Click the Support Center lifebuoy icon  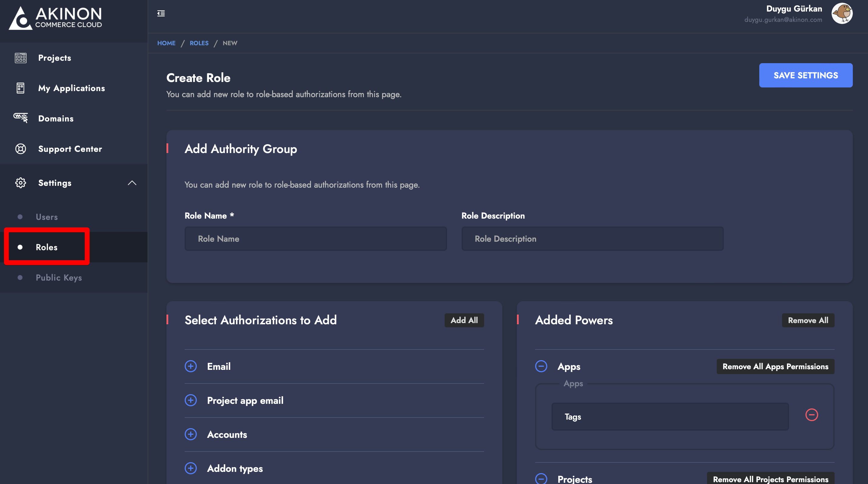coord(21,149)
